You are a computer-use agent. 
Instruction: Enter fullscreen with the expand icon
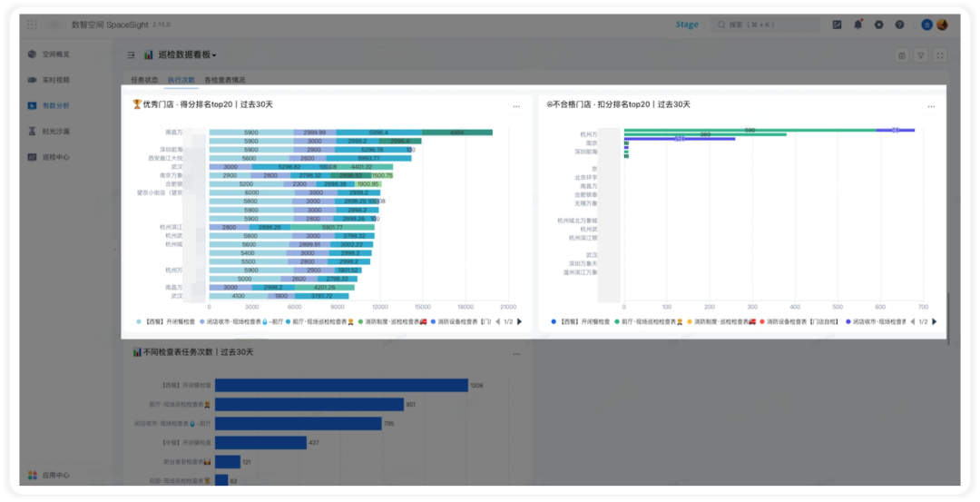click(939, 55)
